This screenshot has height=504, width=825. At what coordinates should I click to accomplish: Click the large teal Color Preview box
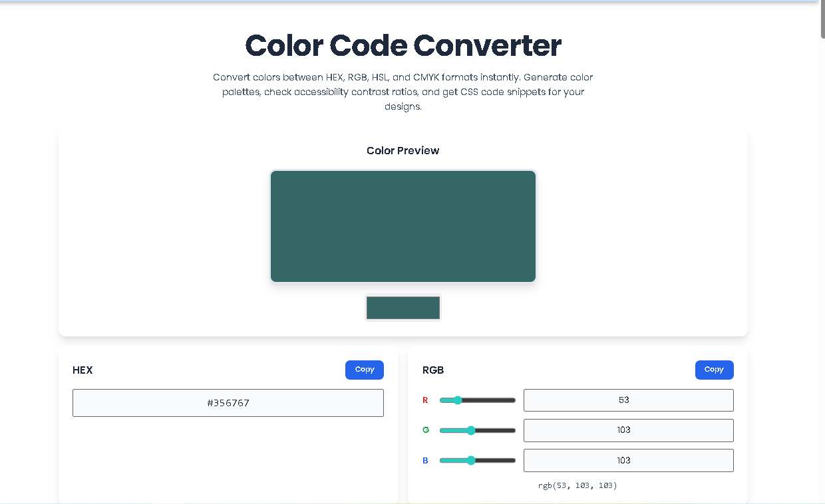pyautogui.click(x=403, y=226)
